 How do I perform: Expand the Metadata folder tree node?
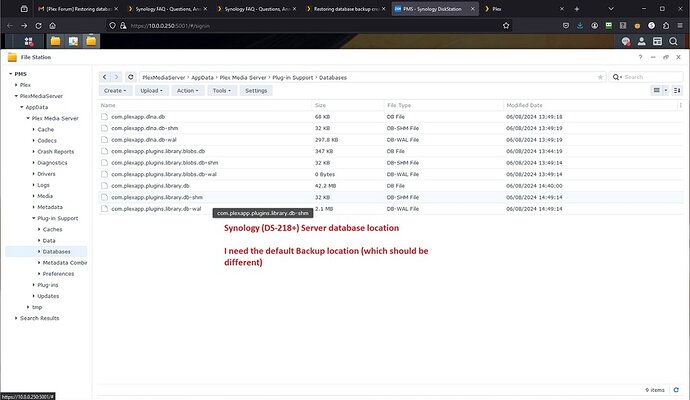pyautogui.click(x=33, y=207)
